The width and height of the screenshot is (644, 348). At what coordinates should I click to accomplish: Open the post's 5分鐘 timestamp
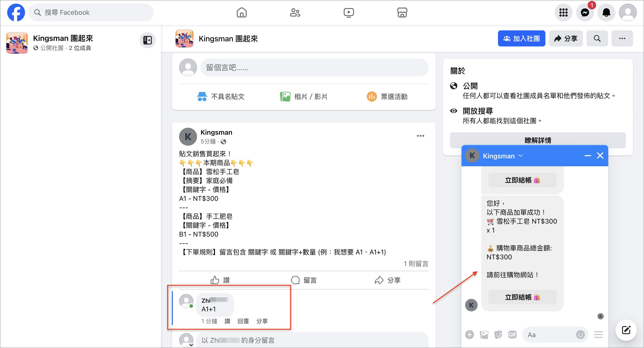coord(208,142)
